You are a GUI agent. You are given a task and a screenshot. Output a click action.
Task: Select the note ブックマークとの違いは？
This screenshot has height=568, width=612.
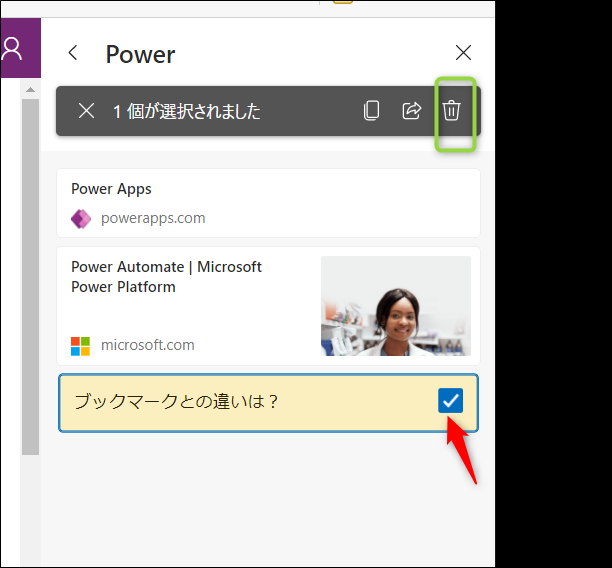pos(269,403)
